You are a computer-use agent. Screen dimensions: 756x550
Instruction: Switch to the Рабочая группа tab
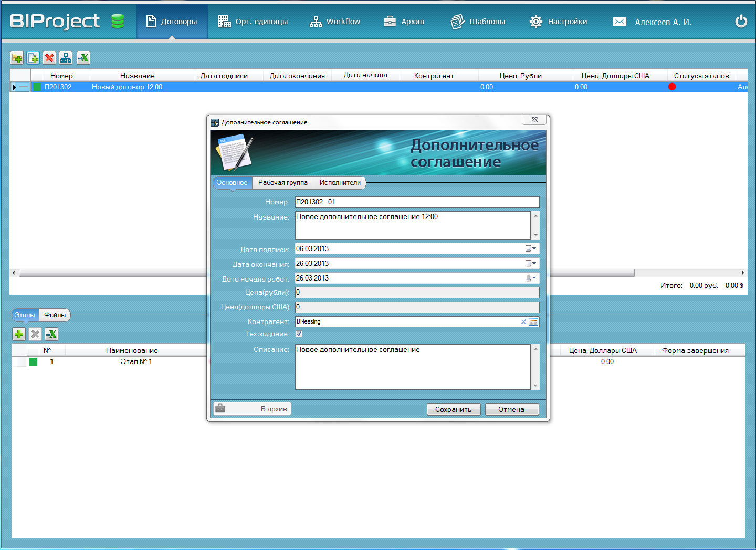[282, 183]
